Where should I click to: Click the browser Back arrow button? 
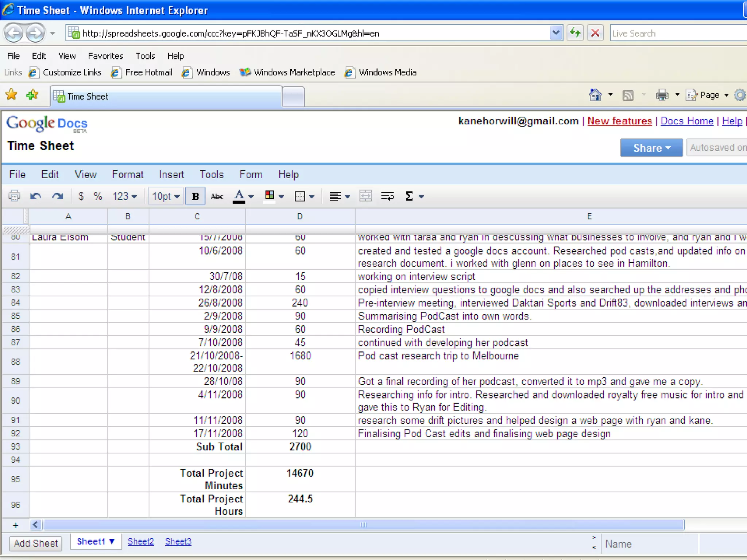click(x=13, y=33)
